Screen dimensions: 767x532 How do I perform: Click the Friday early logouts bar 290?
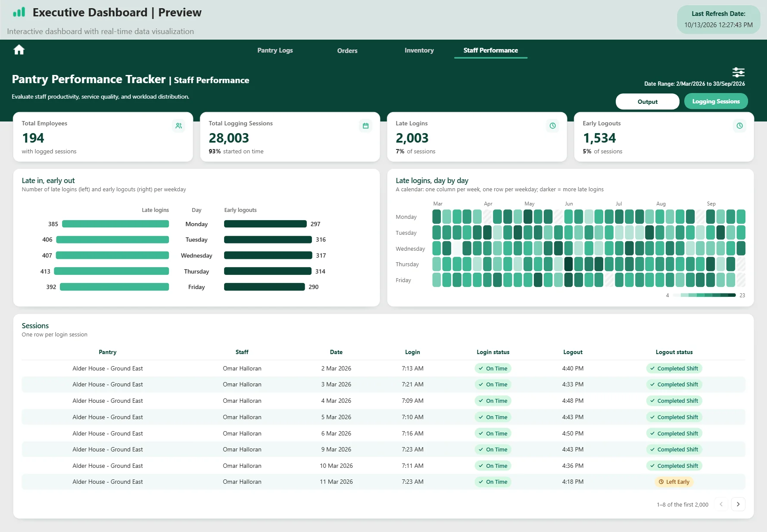coord(265,287)
